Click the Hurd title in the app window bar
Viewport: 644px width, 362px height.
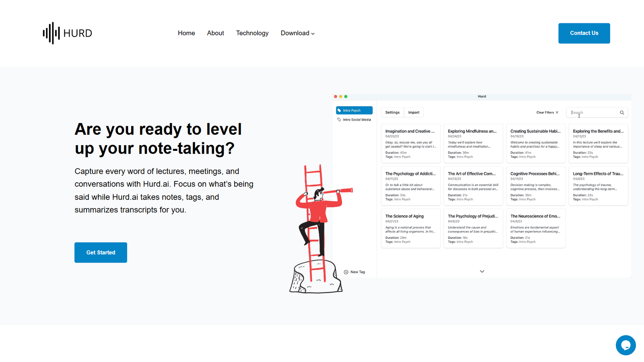tap(482, 97)
